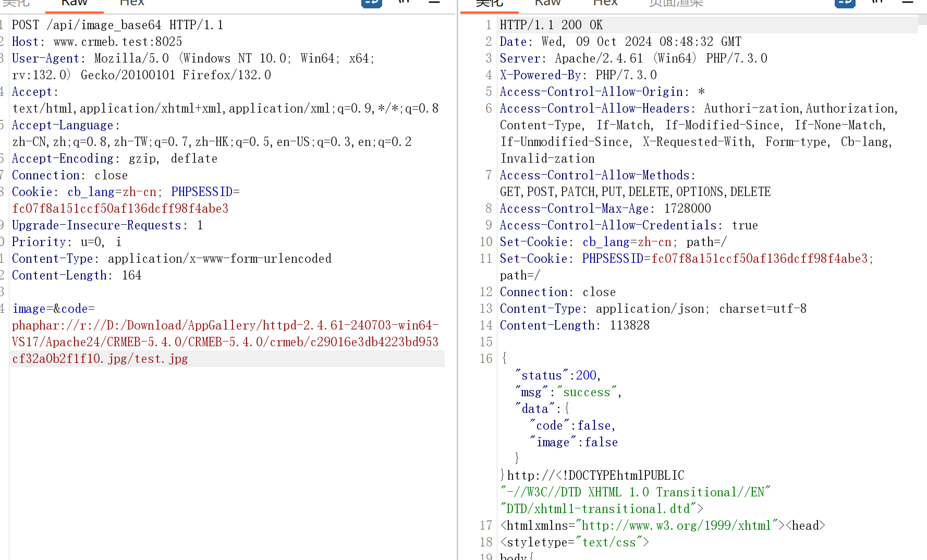
Task: Click the 'Access-Control-Allow-Credentials: true' header
Action: (x=629, y=225)
